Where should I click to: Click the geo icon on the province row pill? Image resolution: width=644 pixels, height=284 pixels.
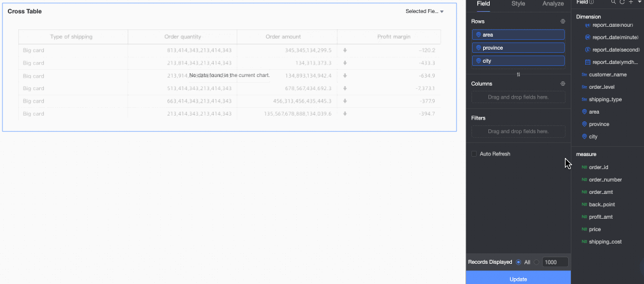pyautogui.click(x=479, y=48)
